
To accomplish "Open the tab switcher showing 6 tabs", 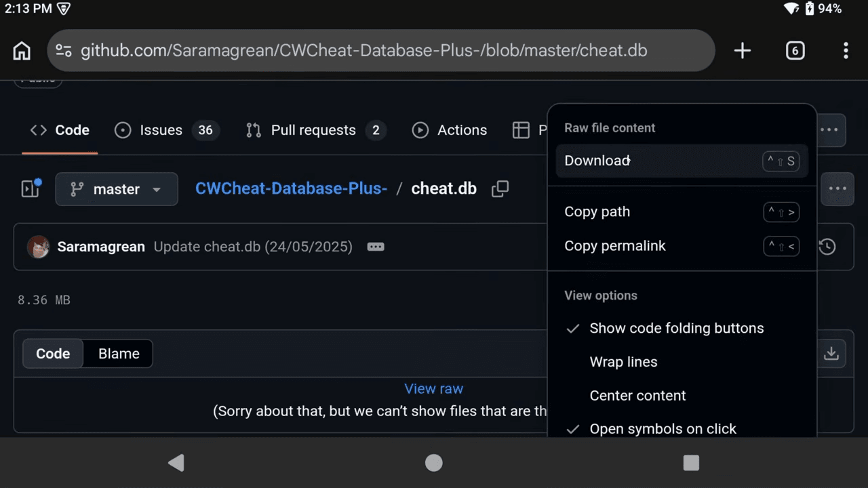I will [795, 50].
